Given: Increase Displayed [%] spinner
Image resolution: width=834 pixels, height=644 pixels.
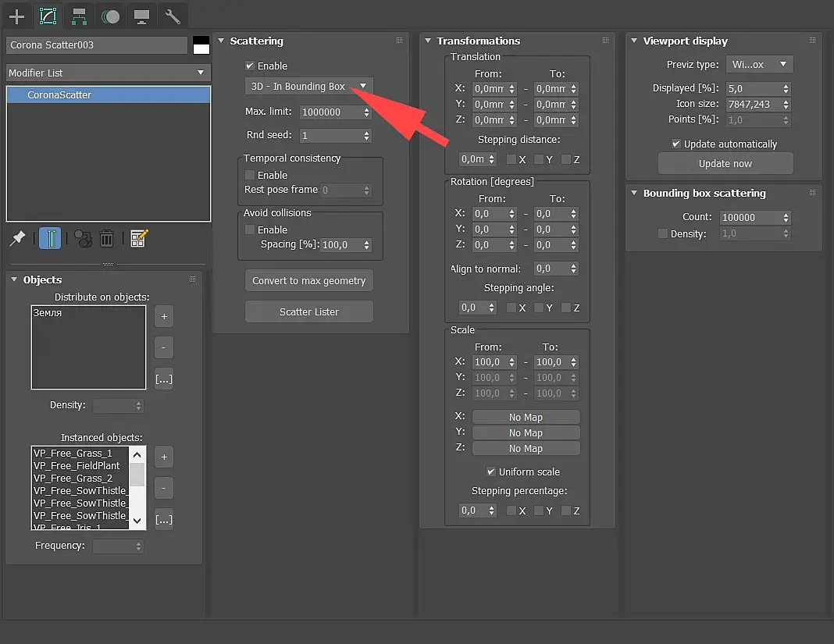Looking at the screenshot, I should (786, 86).
